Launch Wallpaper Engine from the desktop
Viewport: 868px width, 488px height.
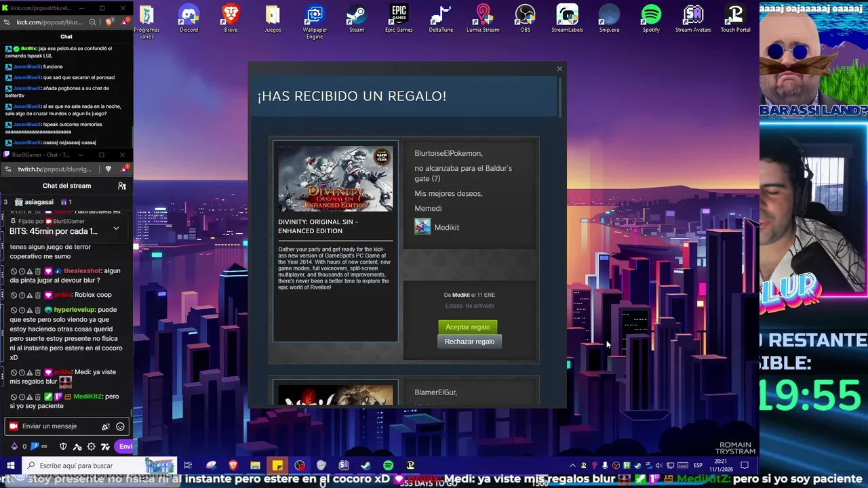coord(315,22)
